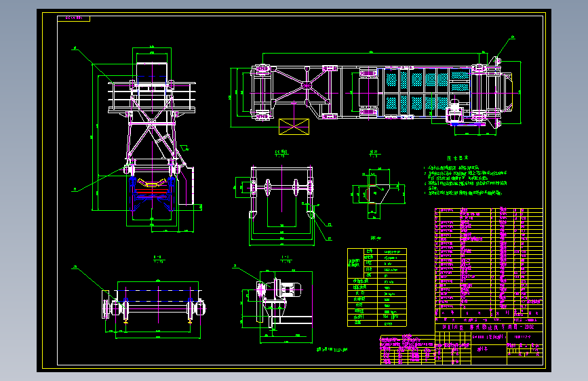588x381 pixels.
Task: Select the small bracket detail view with the white outline
Action: (x=378, y=193)
